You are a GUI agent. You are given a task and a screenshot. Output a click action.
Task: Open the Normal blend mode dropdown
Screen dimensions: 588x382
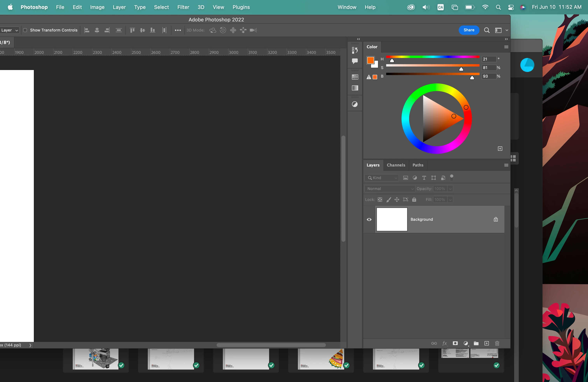pos(390,188)
